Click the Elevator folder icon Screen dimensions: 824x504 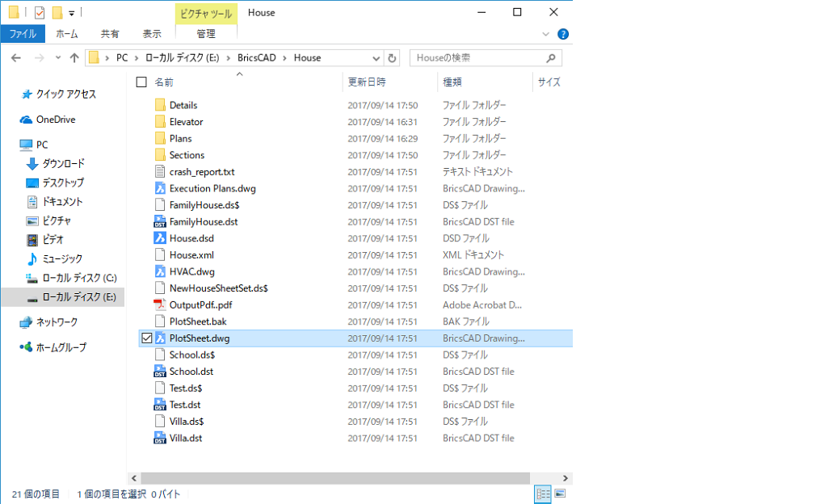(160, 122)
